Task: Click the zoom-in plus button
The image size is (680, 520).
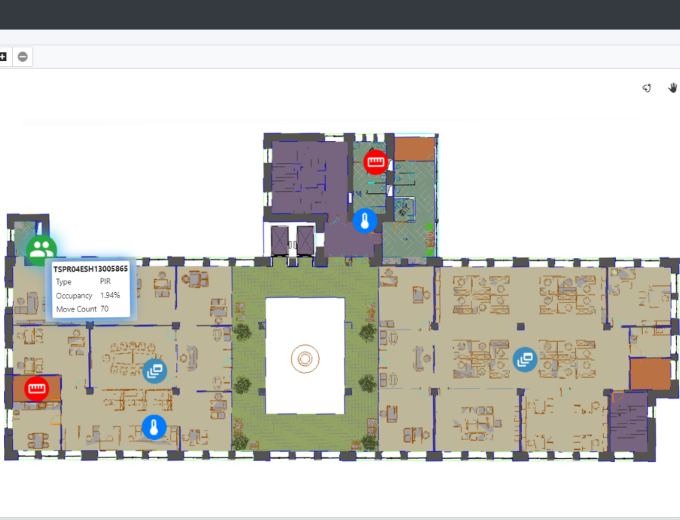Action: [x=3, y=57]
